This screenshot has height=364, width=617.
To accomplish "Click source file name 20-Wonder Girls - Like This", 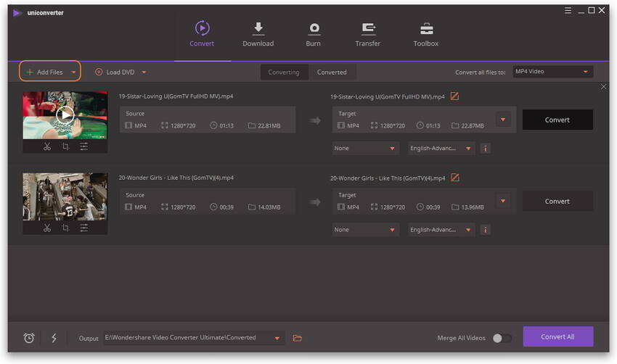I will [176, 178].
